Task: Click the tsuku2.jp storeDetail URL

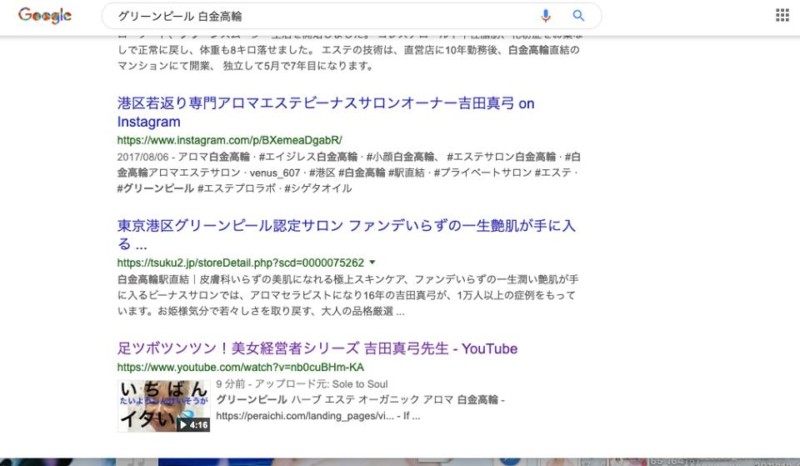Action: (240, 263)
